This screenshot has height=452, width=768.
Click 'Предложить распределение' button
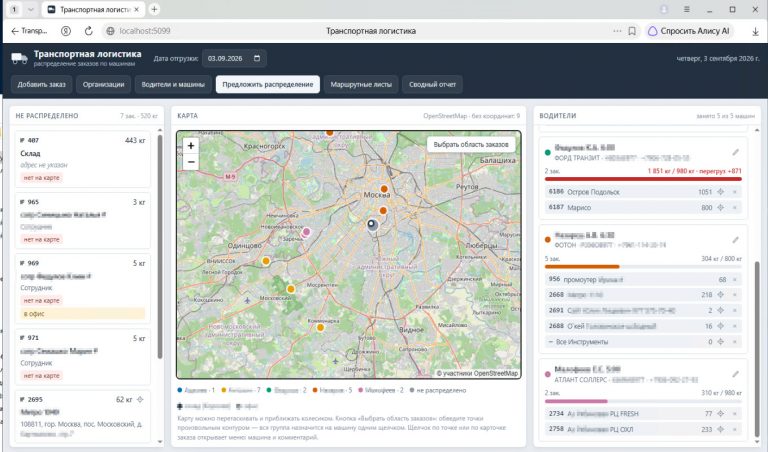tap(267, 84)
